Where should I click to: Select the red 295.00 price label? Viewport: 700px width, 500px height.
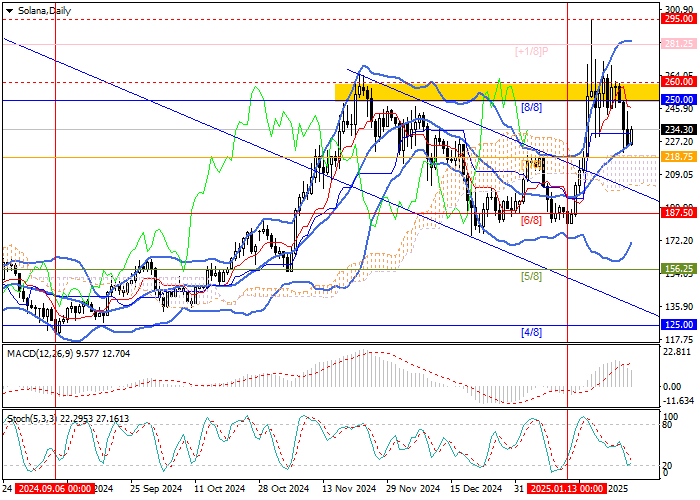(x=680, y=18)
